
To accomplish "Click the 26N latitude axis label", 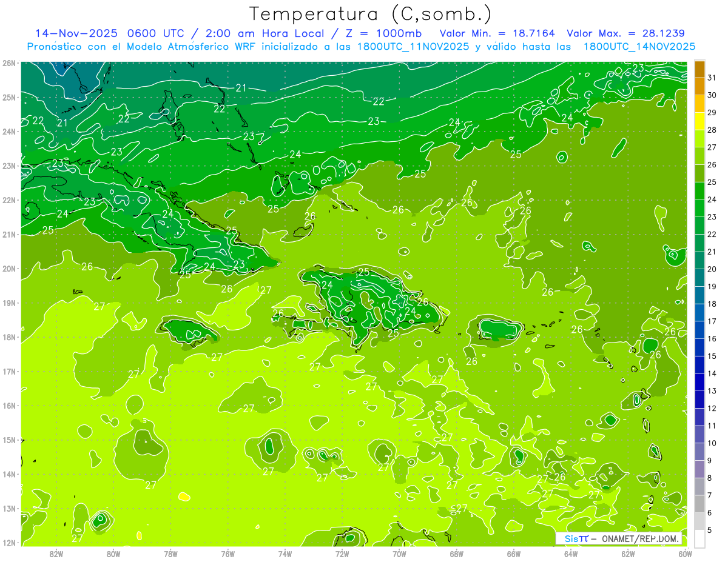I will [x=9, y=62].
